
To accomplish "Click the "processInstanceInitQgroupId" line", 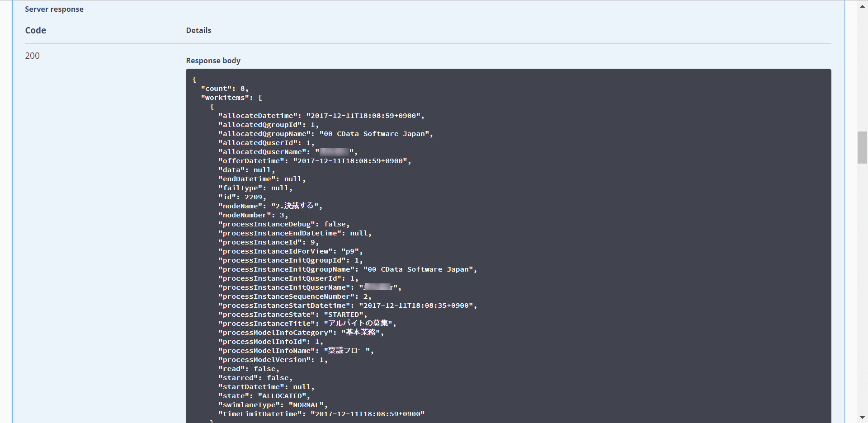I will (x=291, y=260).
